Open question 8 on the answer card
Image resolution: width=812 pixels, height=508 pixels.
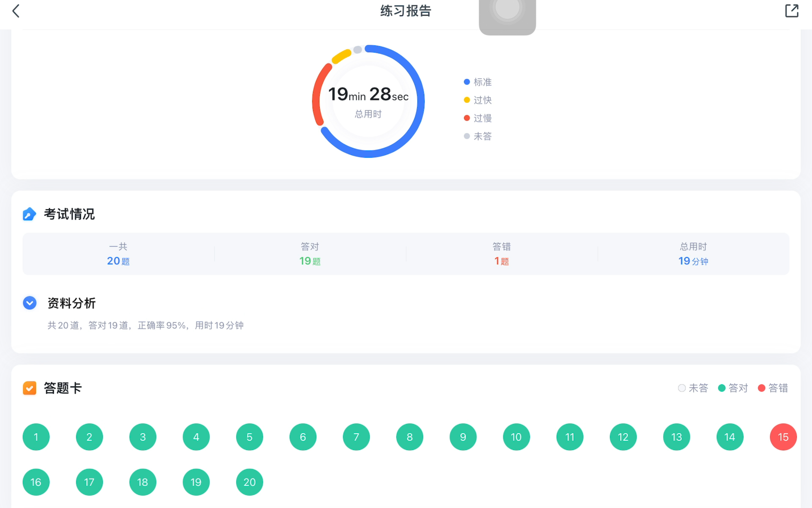point(409,437)
